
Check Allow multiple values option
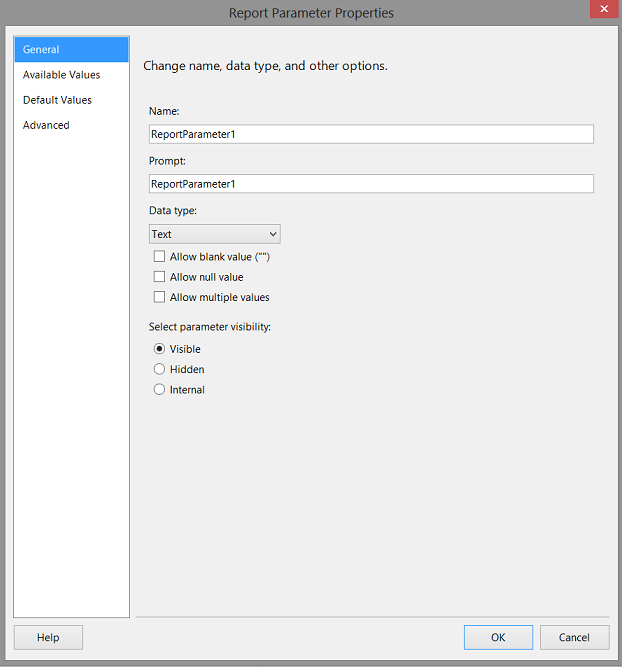[159, 297]
